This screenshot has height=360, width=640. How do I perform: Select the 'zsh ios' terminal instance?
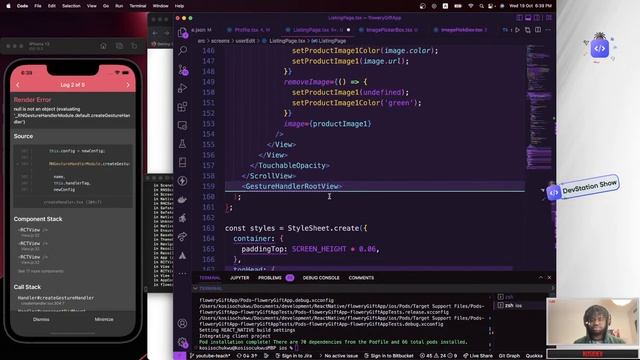[520, 305]
